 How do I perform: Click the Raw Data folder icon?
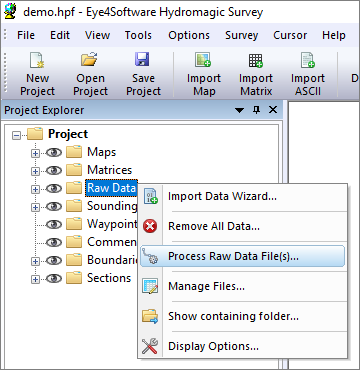[x=74, y=188]
